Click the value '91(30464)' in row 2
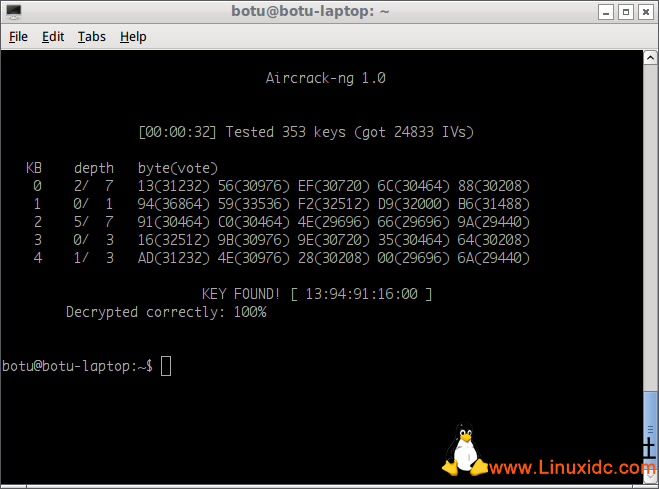 click(174, 222)
